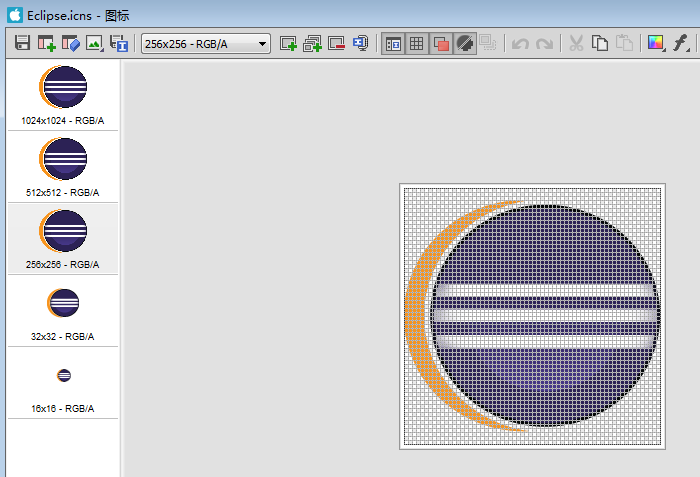This screenshot has width=700, height=477.
Task: Click the Copy icon
Action: point(600,43)
